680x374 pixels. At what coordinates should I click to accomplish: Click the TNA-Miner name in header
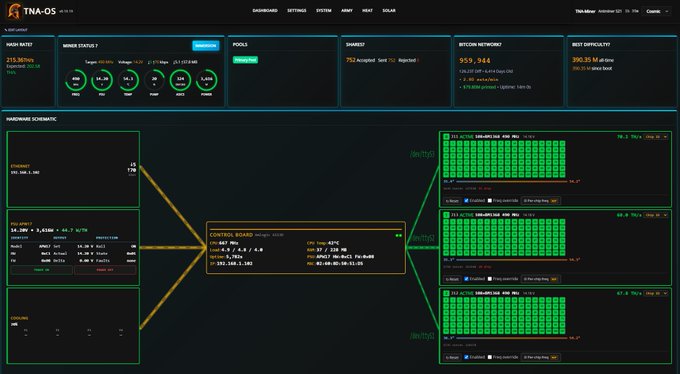click(x=585, y=11)
